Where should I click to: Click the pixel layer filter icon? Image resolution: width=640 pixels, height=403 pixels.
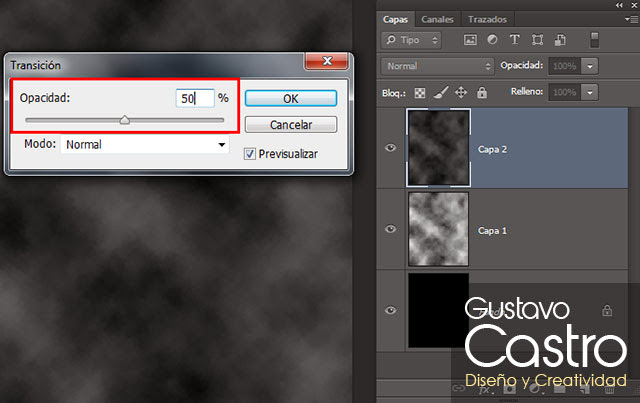click(470, 41)
